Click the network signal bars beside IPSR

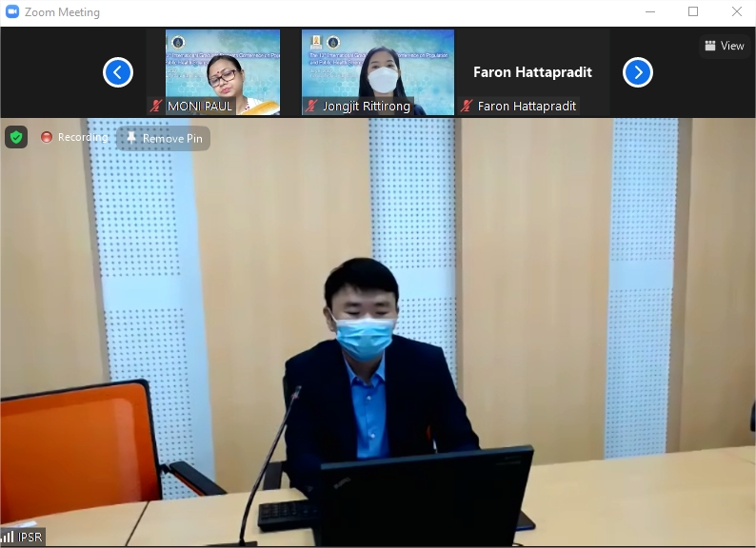point(8,538)
